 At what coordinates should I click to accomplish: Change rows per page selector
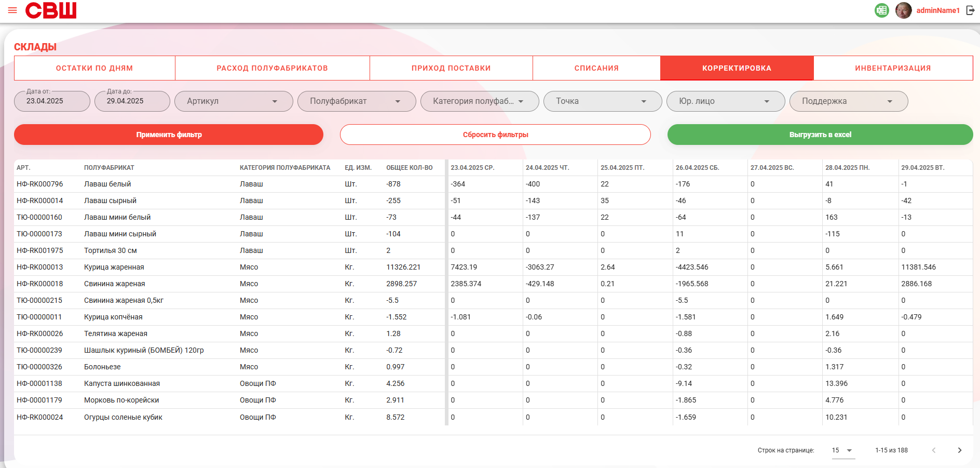842,450
